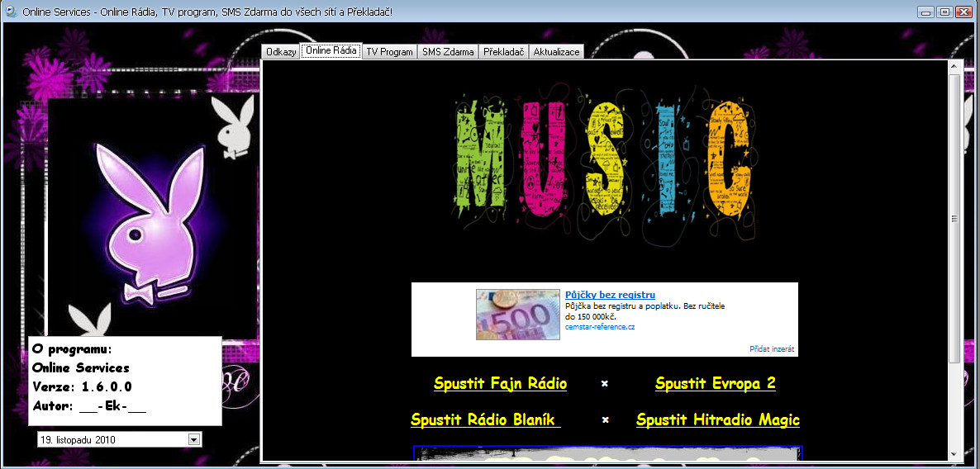The width and height of the screenshot is (980, 469).
Task: Start the Spustit Evropa 2 stream
Action: click(715, 383)
